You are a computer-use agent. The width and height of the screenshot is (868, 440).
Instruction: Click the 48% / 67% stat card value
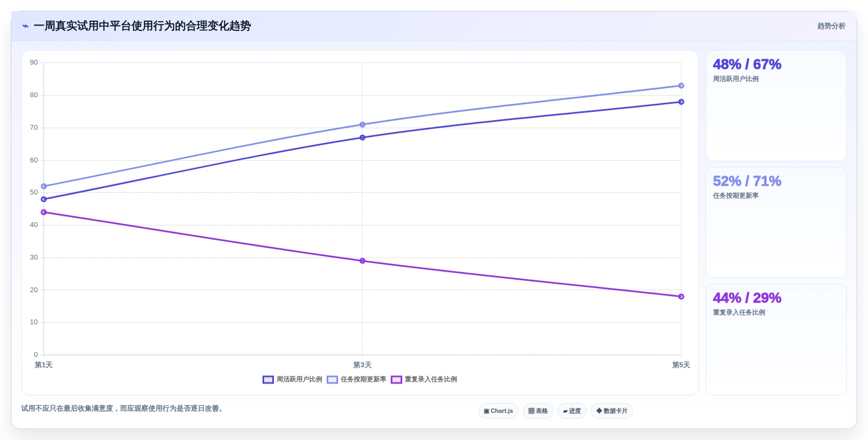pos(747,64)
